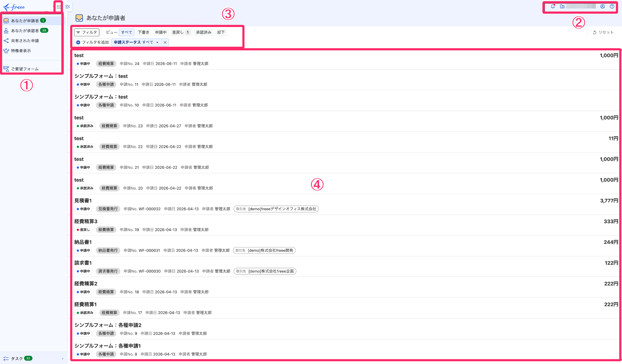Switch to the 承認済み view tab
The width and height of the screenshot is (622, 364).
point(203,32)
